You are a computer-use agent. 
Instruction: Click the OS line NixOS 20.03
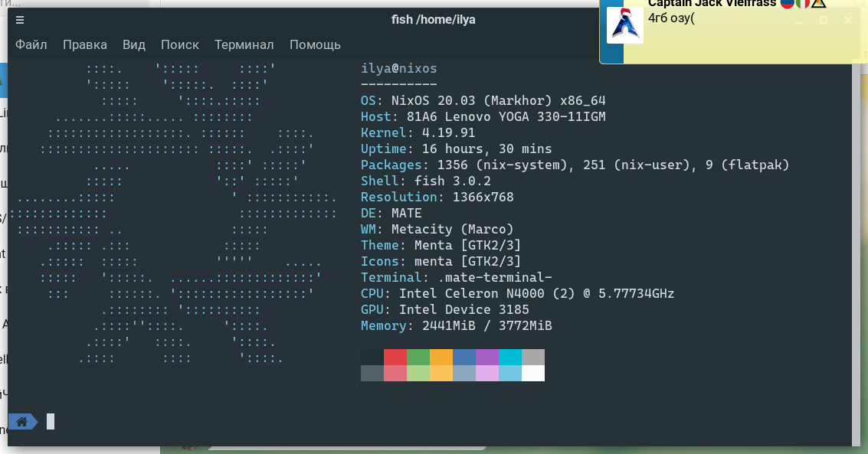[483, 100]
